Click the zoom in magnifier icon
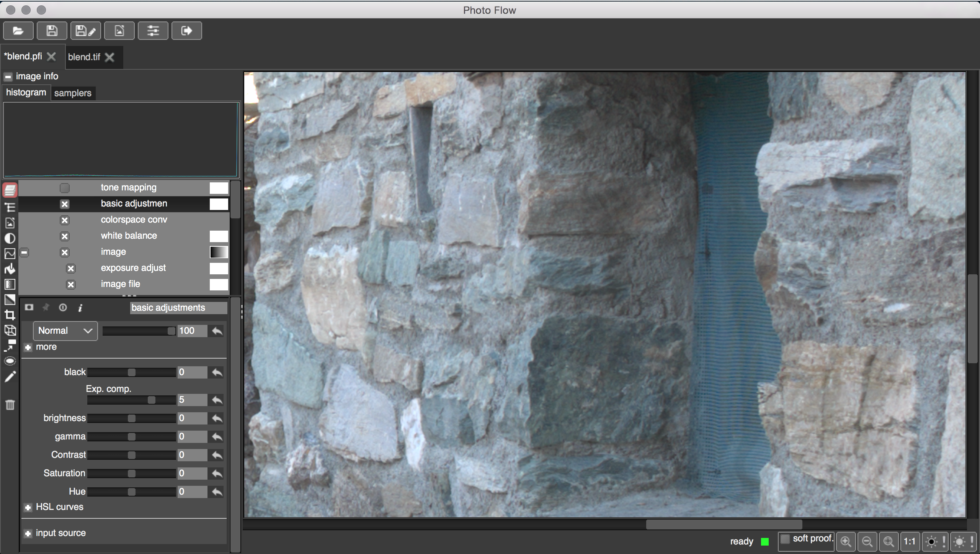The width and height of the screenshot is (980, 554). tap(846, 541)
